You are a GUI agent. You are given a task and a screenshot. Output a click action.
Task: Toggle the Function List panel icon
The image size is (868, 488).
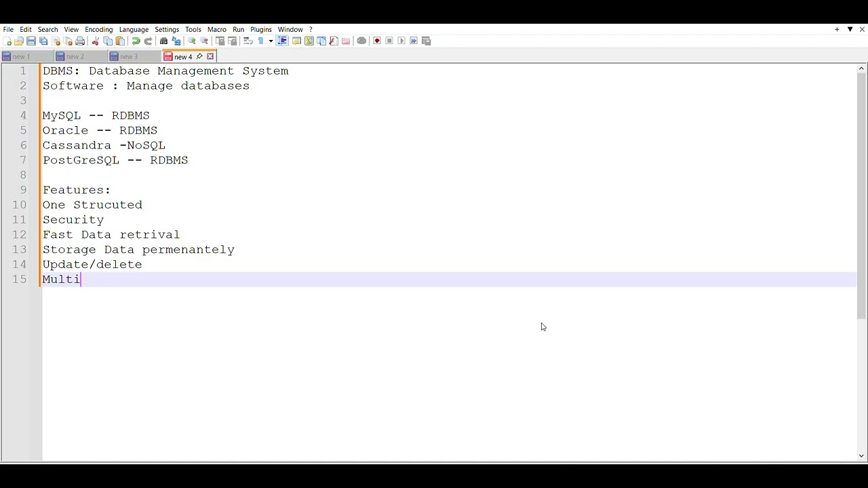point(334,41)
